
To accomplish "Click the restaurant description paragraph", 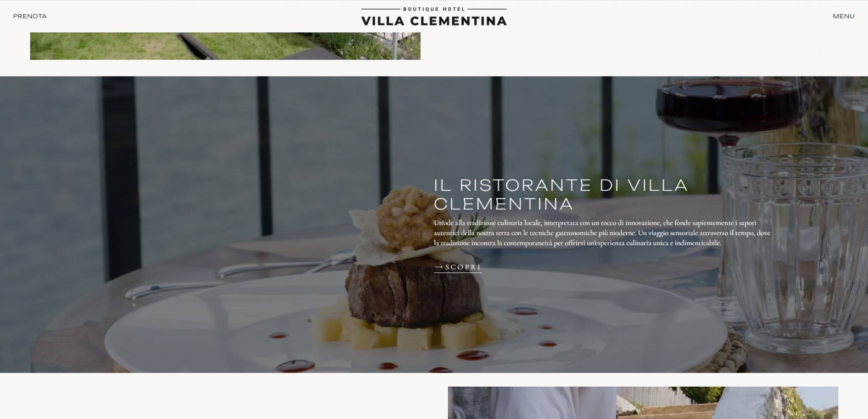I will click(x=602, y=233).
